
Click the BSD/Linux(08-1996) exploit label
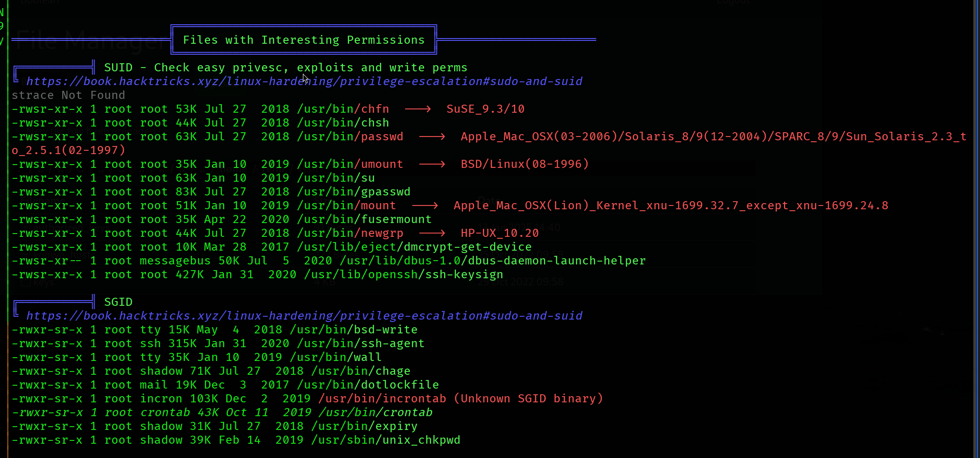[x=524, y=164]
